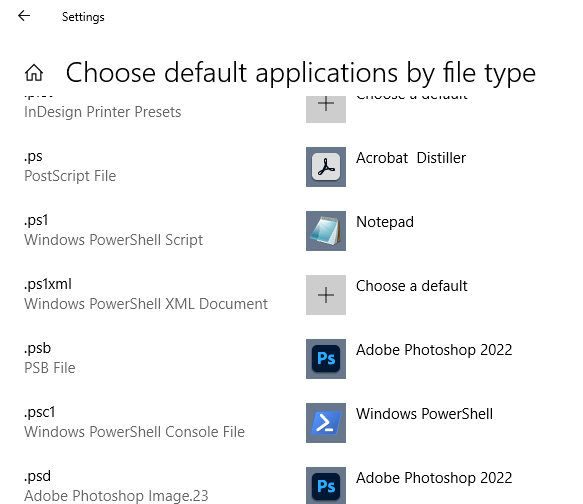Change Windows PowerShell default for .psc1
This screenshot has width=583, height=504.
(x=424, y=414)
